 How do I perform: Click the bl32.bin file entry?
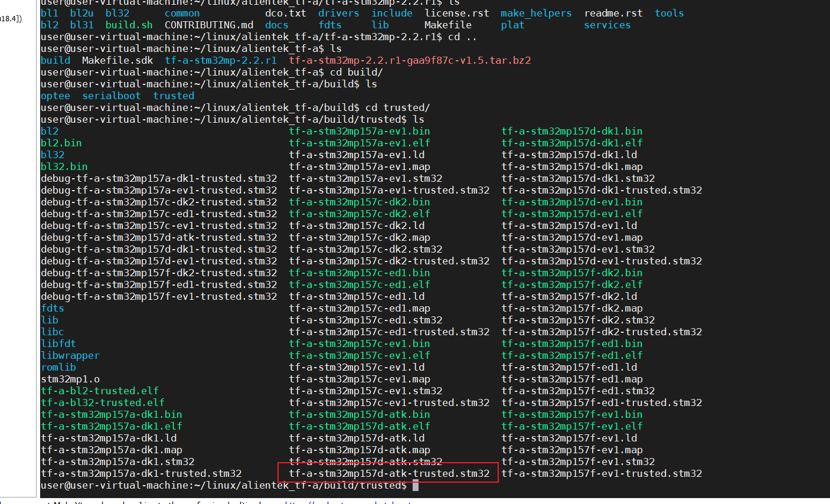[64, 166]
